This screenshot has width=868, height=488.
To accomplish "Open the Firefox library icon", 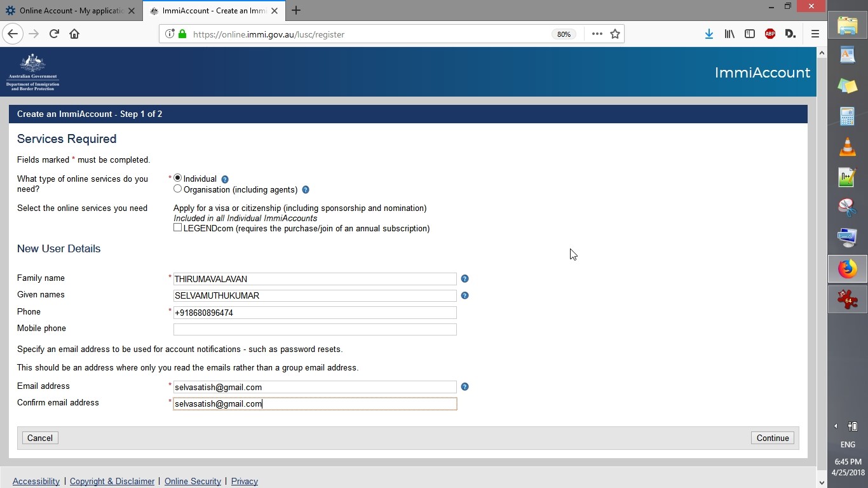I will [x=729, y=34].
